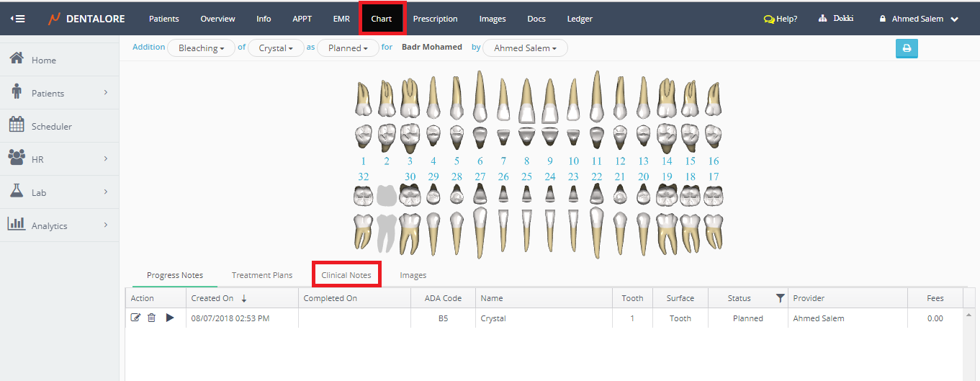Viewport: 980px width, 381px height.
Task: Open the Help chat icon
Action: point(768,19)
